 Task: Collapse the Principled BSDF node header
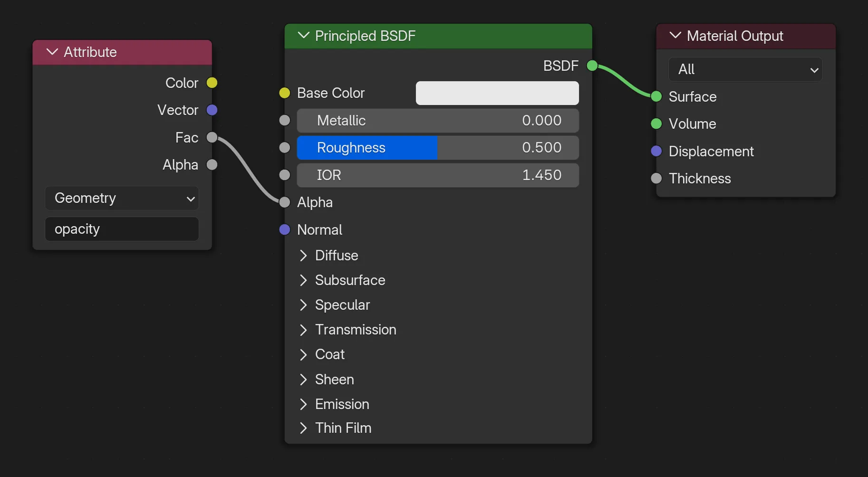(x=303, y=36)
